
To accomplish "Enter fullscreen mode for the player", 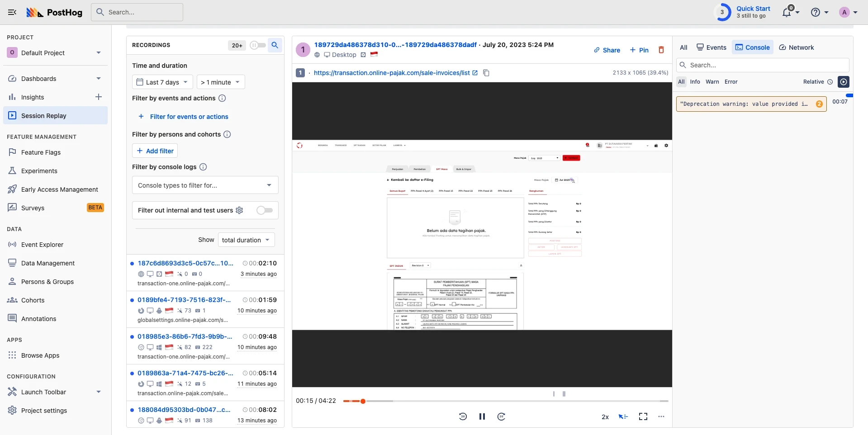I will tap(643, 416).
